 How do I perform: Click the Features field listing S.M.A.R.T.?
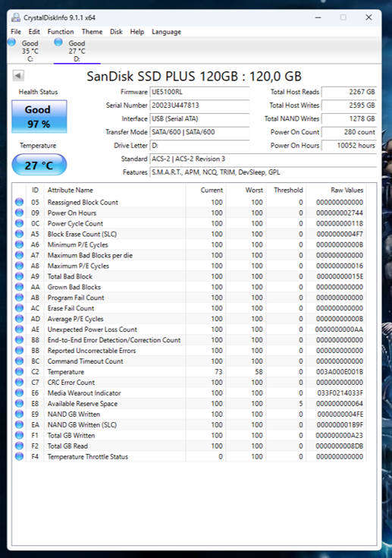click(x=263, y=172)
